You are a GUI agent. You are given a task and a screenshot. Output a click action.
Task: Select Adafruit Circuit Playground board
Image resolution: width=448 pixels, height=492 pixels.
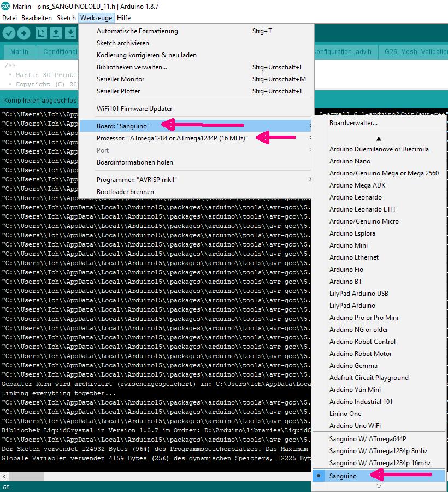tap(379, 377)
